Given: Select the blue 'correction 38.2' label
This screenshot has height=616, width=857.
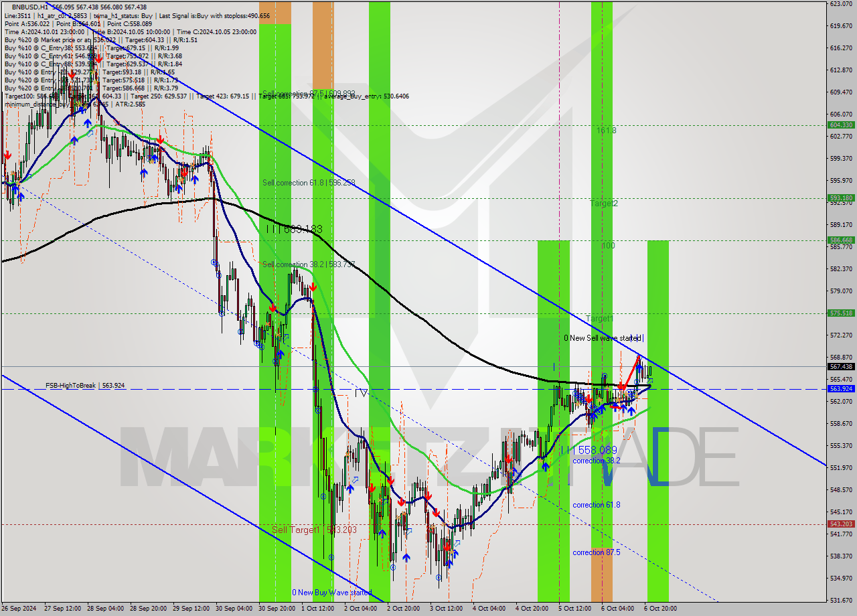Looking at the screenshot, I should click(x=596, y=461).
